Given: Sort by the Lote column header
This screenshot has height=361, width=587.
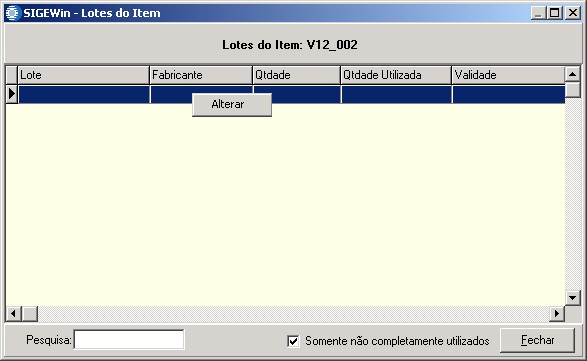Looking at the screenshot, I should click(83, 75).
